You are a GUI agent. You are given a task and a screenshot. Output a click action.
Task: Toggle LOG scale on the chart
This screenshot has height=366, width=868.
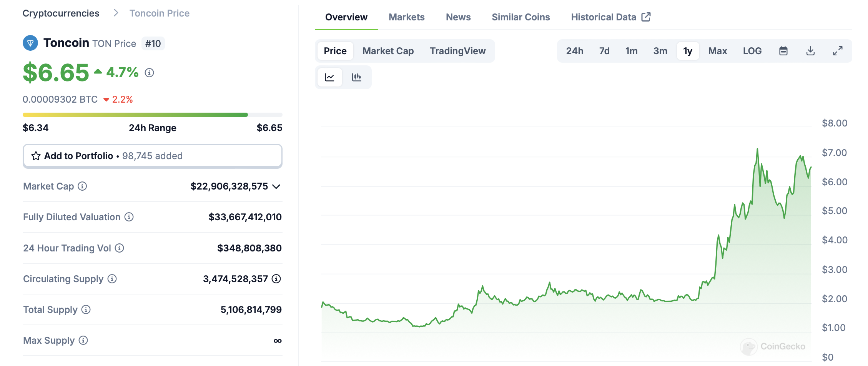[752, 51]
